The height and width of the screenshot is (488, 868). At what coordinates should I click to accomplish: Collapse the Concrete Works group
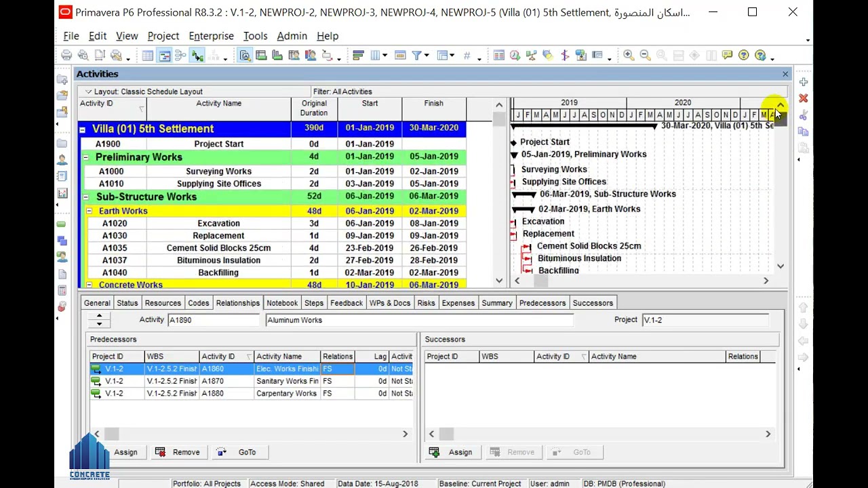click(90, 285)
